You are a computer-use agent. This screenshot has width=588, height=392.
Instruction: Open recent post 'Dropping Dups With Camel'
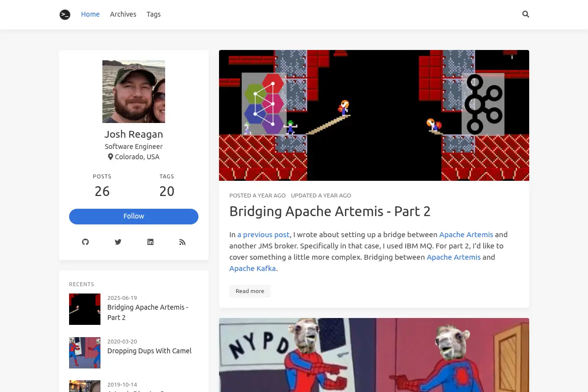click(x=149, y=351)
